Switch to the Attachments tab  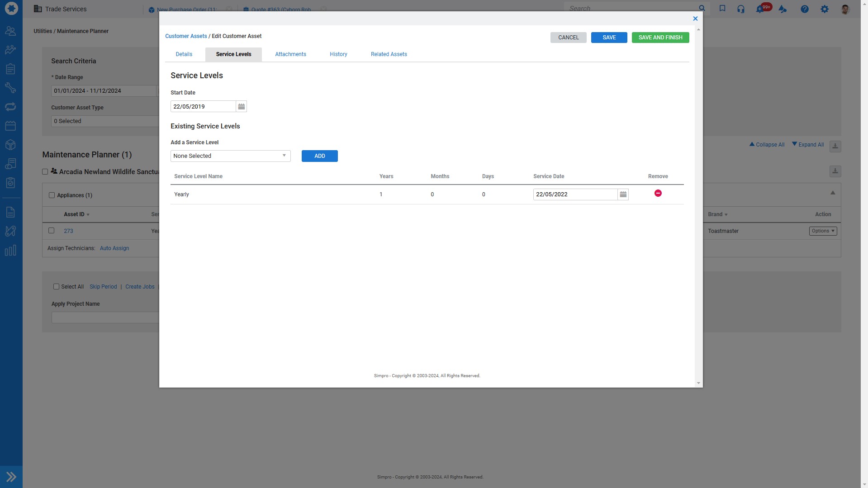pos(290,54)
